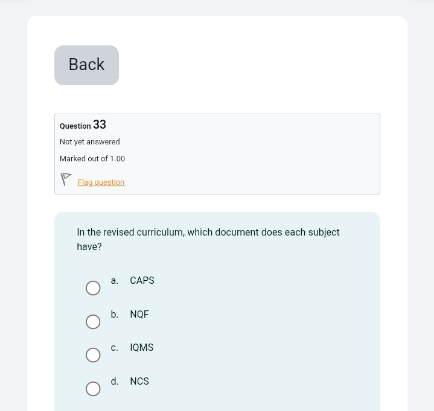Click the 'Not yet answered' status text
Viewport: 434px width, 411px height.
[90, 142]
